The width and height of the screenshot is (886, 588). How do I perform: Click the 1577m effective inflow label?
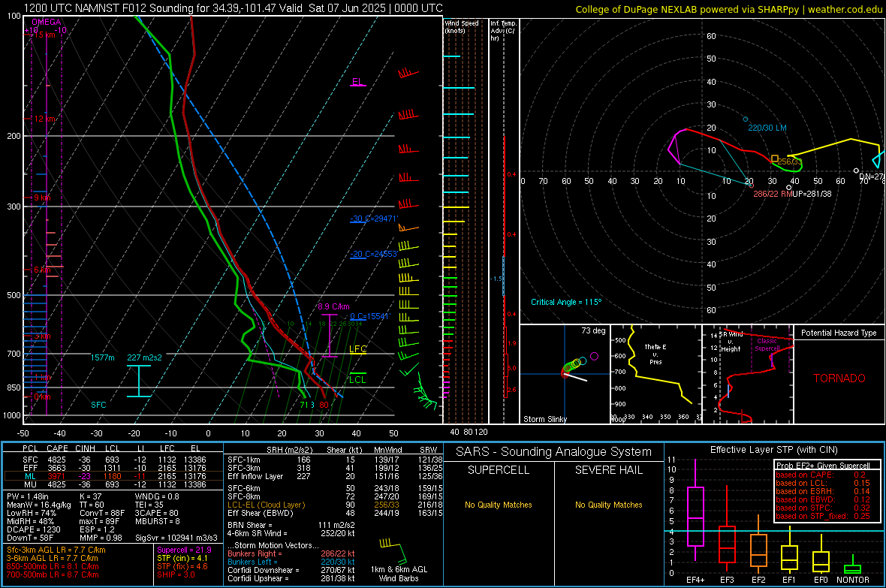pyautogui.click(x=103, y=357)
